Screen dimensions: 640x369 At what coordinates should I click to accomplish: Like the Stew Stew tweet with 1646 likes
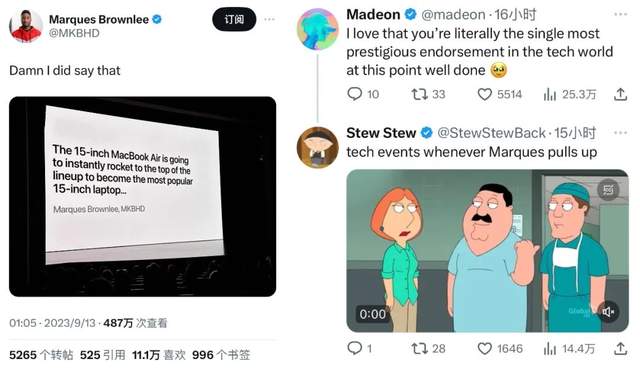coord(484,349)
